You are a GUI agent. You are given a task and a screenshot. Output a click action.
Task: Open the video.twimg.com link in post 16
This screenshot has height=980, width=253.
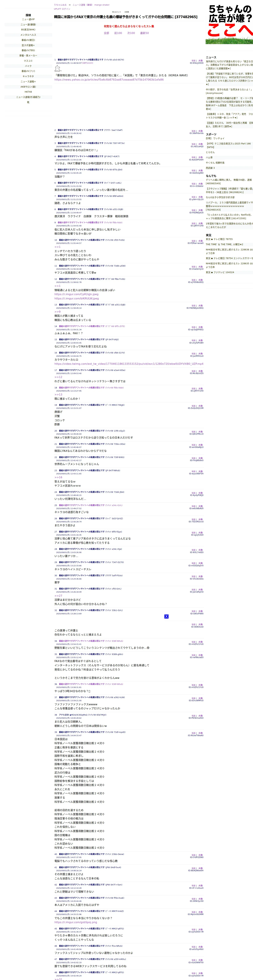tap(129, 364)
